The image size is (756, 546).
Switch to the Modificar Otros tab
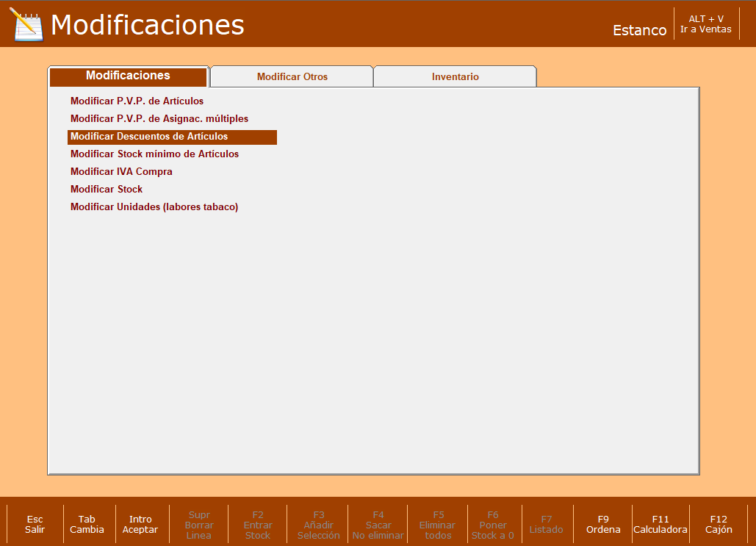tap(292, 76)
